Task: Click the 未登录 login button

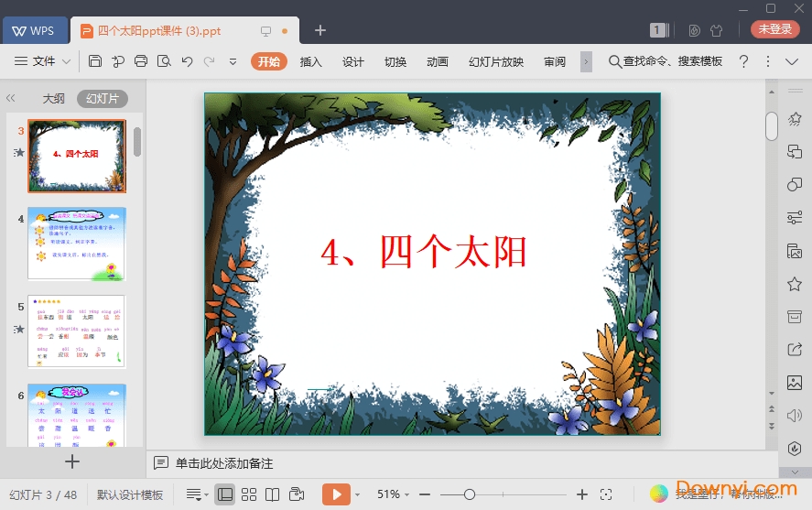Action: (774, 29)
